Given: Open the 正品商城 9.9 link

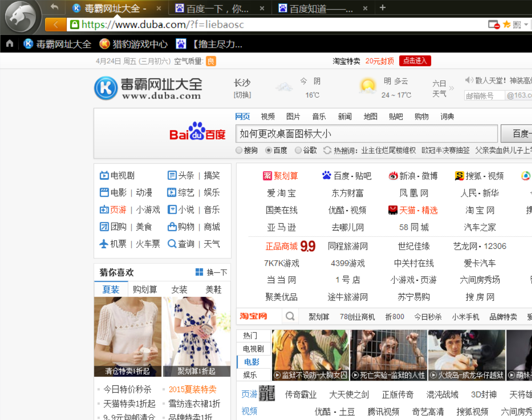Looking at the screenshot, I should [x=290, y=246].
